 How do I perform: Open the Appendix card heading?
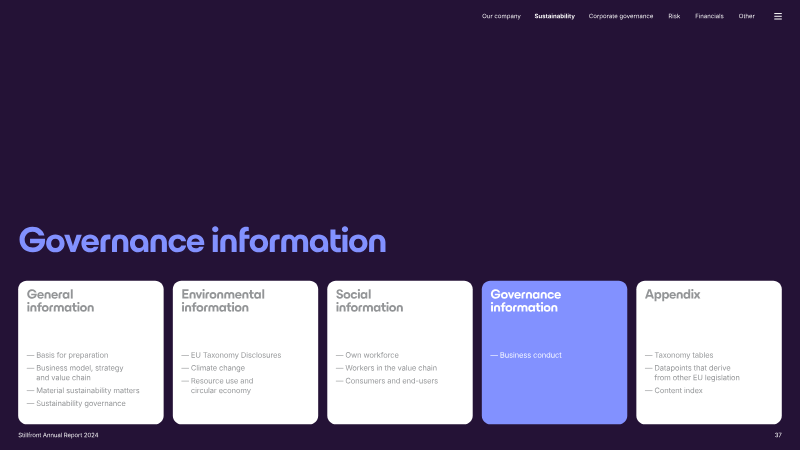[672, 295]
